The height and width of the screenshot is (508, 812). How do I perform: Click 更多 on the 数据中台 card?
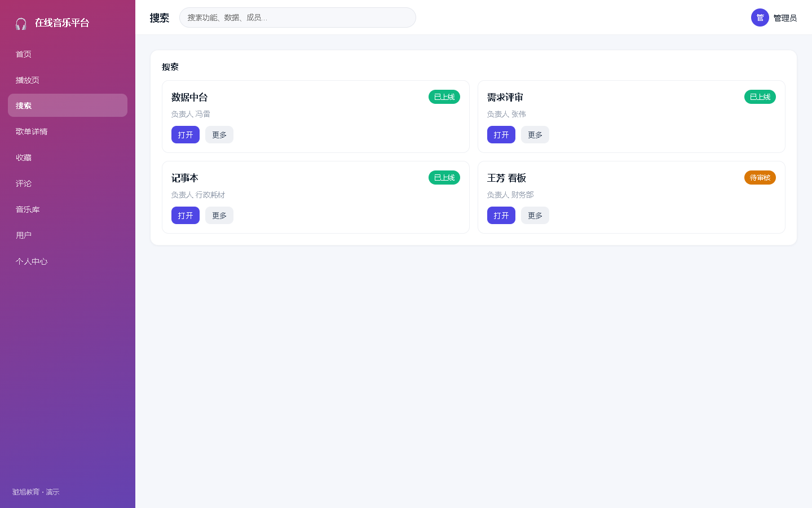click(219, 135)
